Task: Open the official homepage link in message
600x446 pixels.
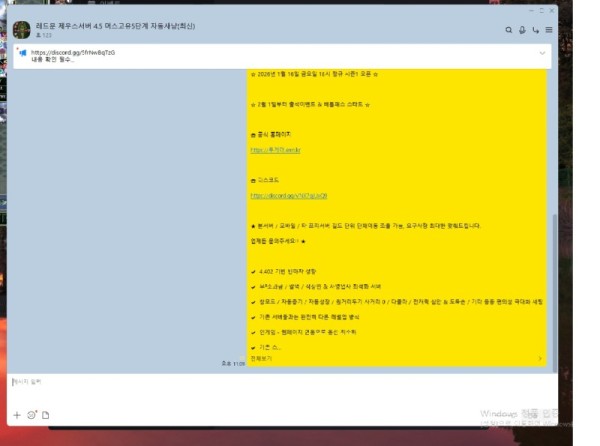Action: pos(275,150)
